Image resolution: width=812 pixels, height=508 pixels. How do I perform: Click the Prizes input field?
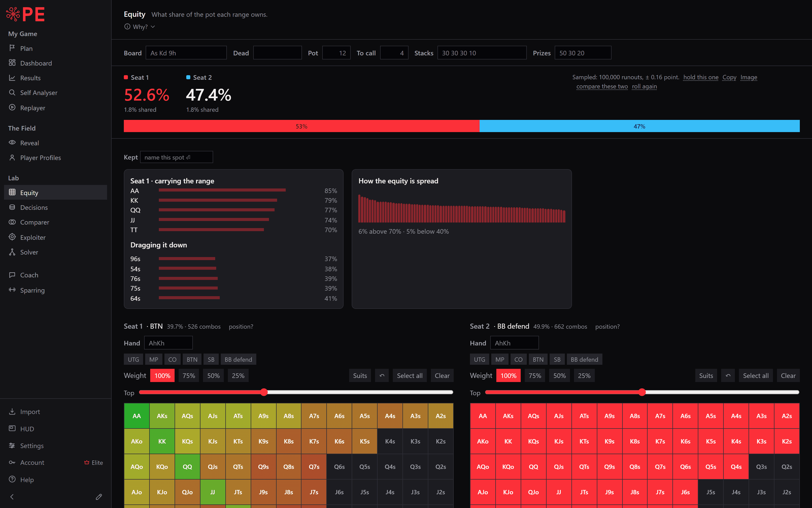pos(583,53)
